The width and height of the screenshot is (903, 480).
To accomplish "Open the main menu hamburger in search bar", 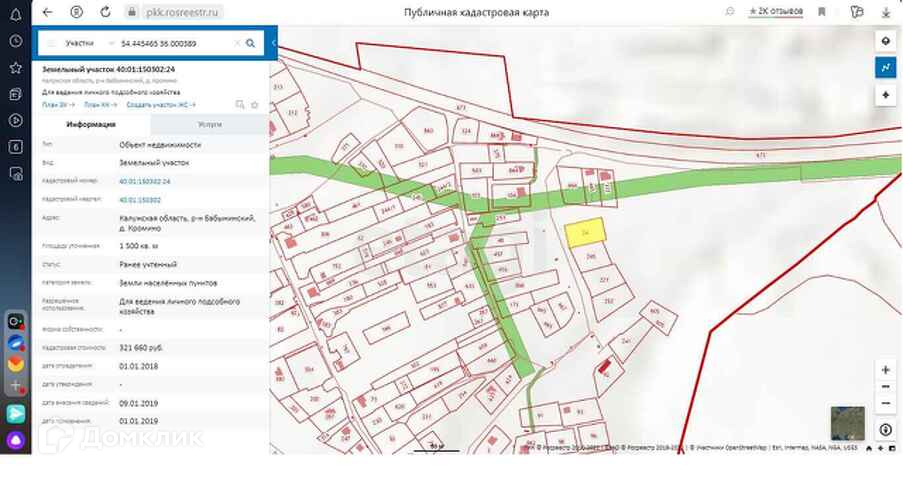I will click(51, 43).
